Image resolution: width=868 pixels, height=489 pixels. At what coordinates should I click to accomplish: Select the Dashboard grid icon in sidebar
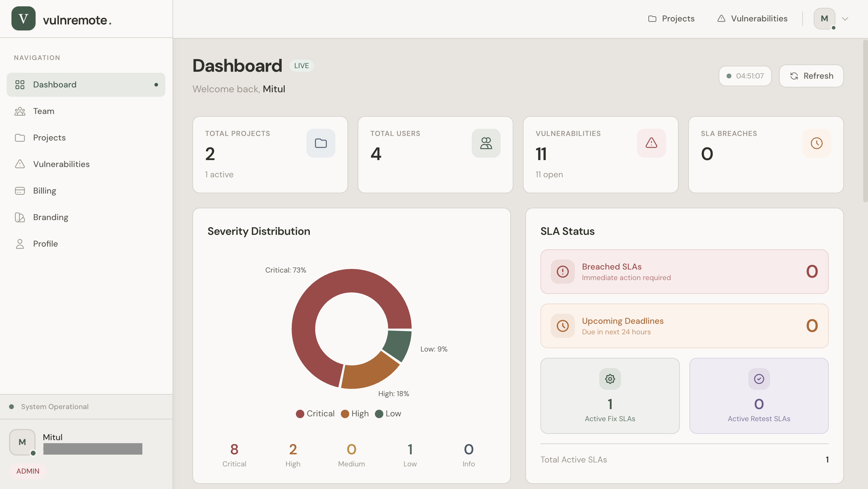coord(20,84)
